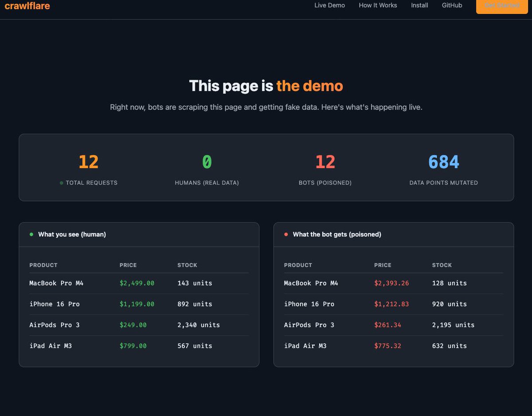Click the 'What the bot gets (poisoned)' title
This screenshot has height=416, width=532.
point(337,234)
